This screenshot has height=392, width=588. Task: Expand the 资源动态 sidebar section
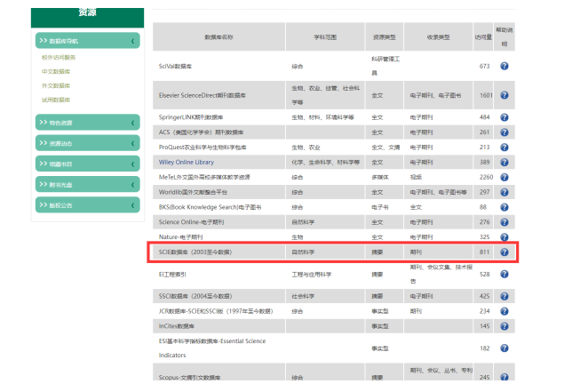87,143
